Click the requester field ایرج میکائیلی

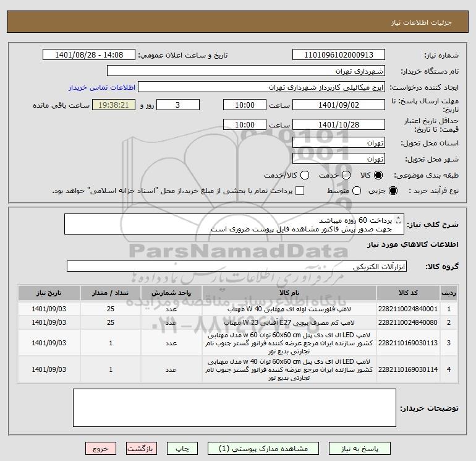tap(261, 87)
